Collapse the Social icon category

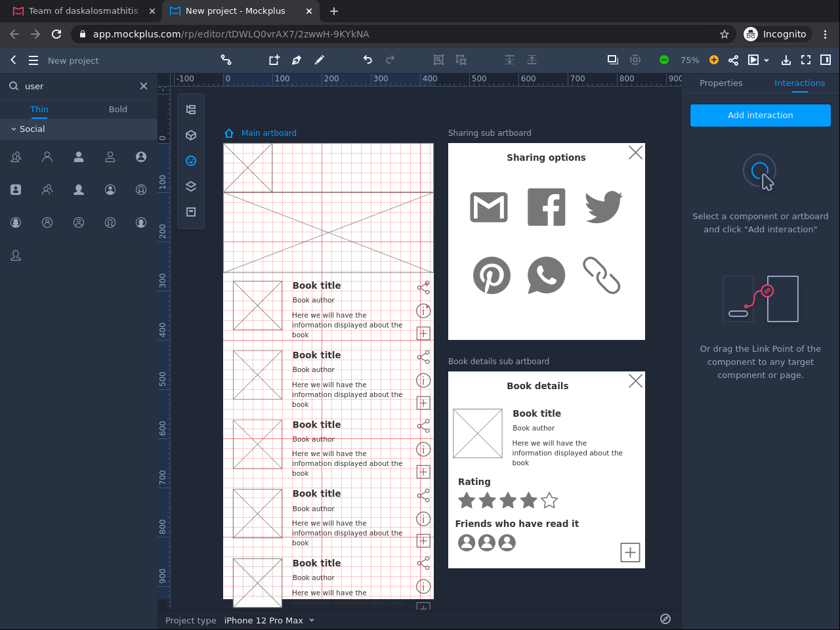tap(14, 129)
